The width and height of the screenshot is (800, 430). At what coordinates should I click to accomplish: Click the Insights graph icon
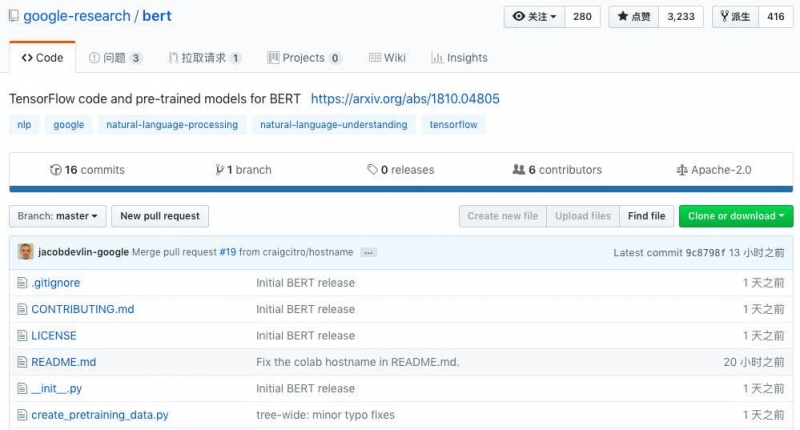coord(437,58)
